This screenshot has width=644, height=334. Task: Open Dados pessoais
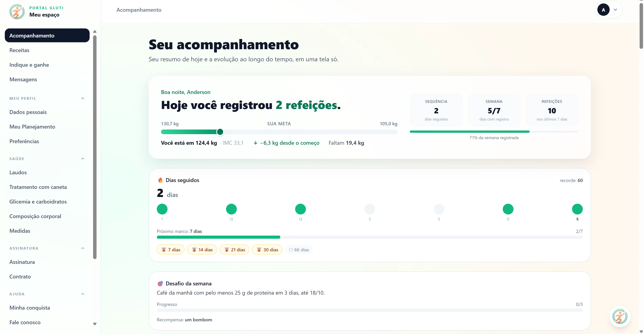47,112
